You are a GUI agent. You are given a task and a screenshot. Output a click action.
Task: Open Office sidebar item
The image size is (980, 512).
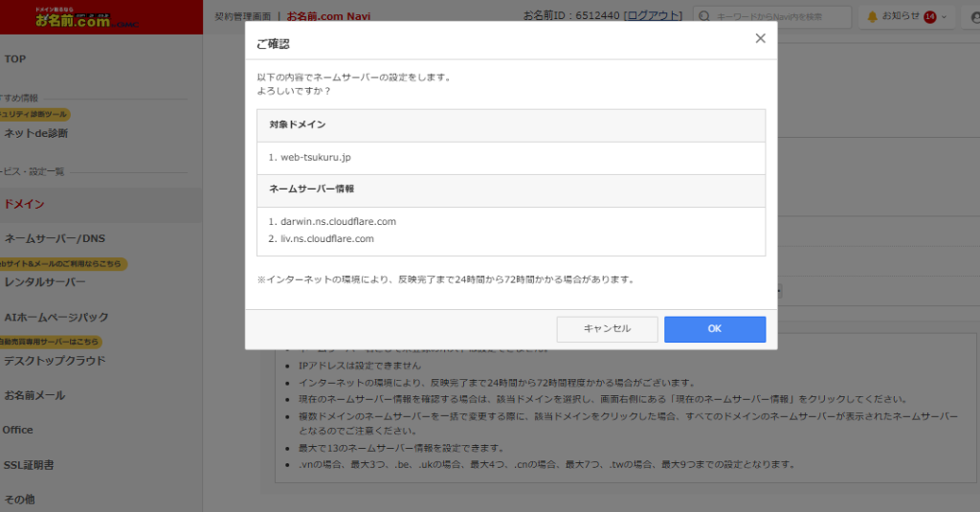tap(17, 430)
